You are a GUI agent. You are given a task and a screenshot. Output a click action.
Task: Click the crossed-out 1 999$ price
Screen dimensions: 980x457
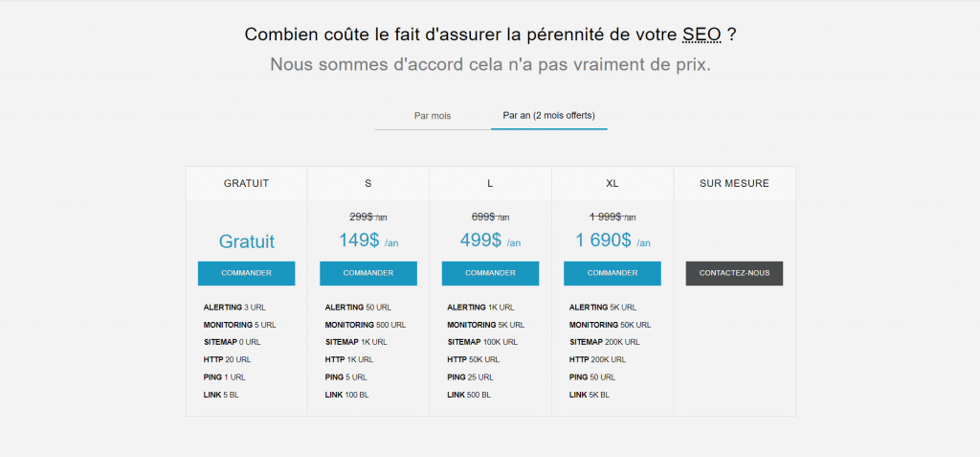[x=605, y=217]
